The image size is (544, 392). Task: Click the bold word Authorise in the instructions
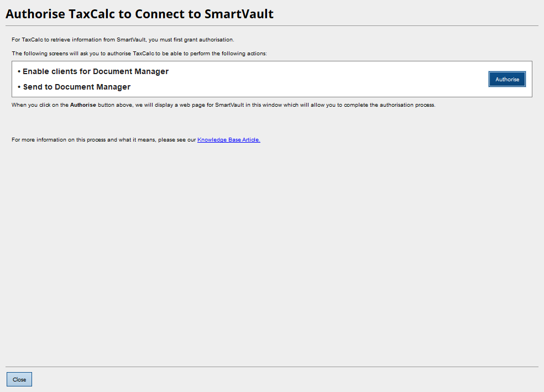[83, 105]
